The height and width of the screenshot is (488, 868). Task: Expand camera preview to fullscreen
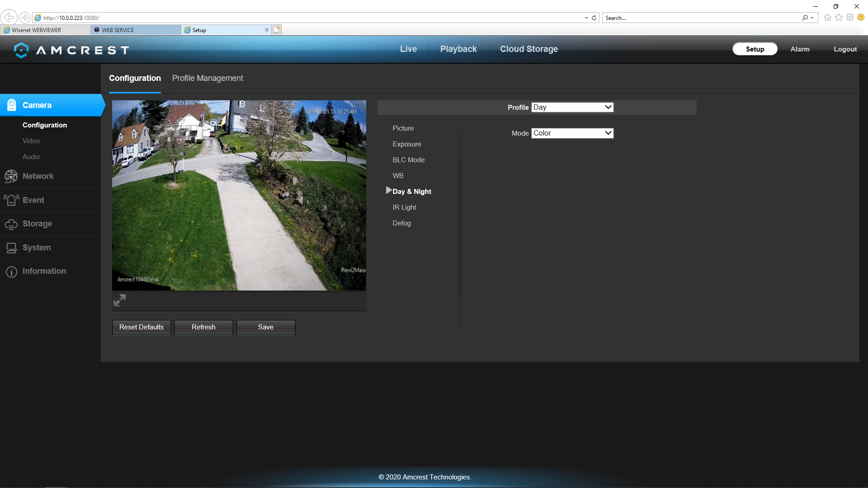pyautogui.click(x=119, y=300)
